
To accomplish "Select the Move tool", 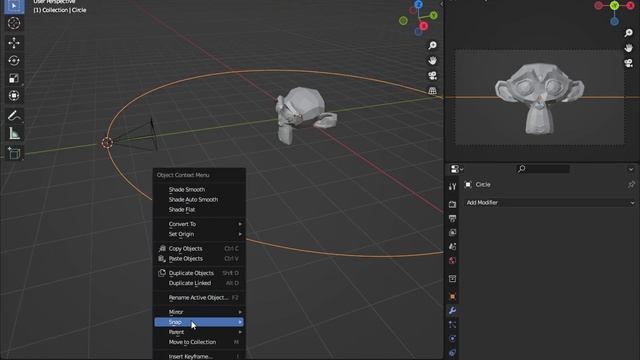I will 14,43.
